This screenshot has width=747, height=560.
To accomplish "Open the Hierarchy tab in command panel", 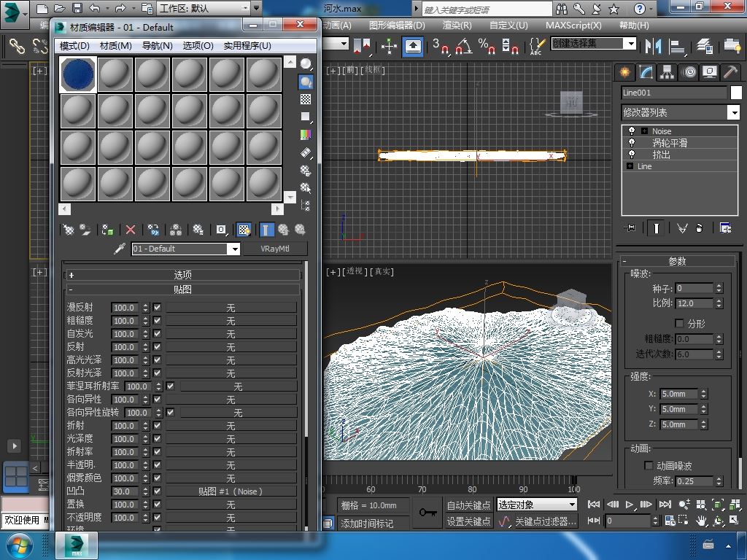I will click(667, 71).
